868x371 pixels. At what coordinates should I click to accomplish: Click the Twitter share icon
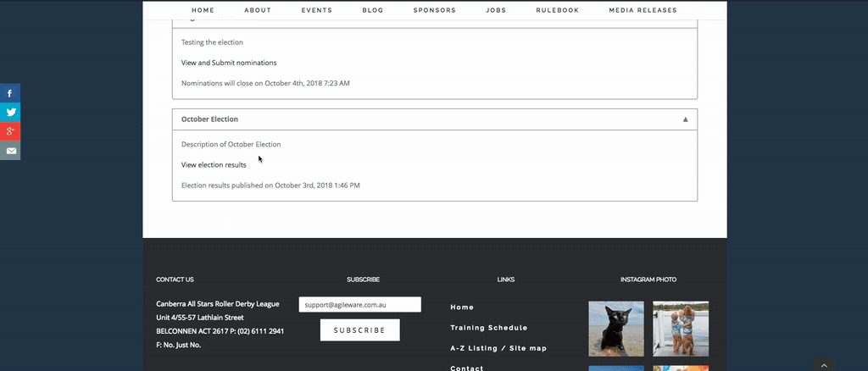click(x=10, y=112)
